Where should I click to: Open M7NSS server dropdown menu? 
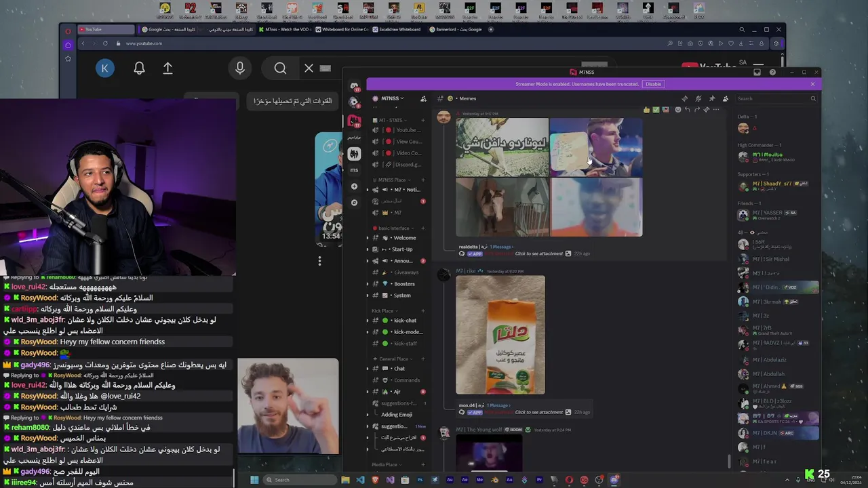tap(392, 98)
